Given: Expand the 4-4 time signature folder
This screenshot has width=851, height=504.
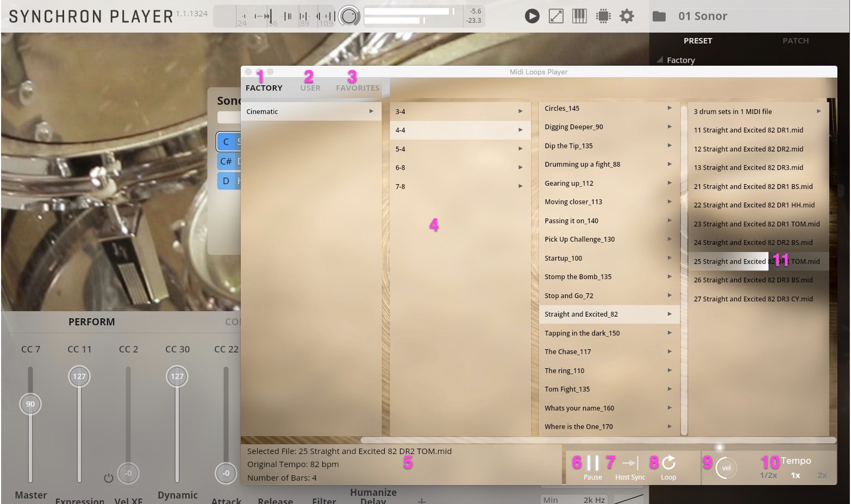Looking at the screenshot, I should (x=460, y=130).
